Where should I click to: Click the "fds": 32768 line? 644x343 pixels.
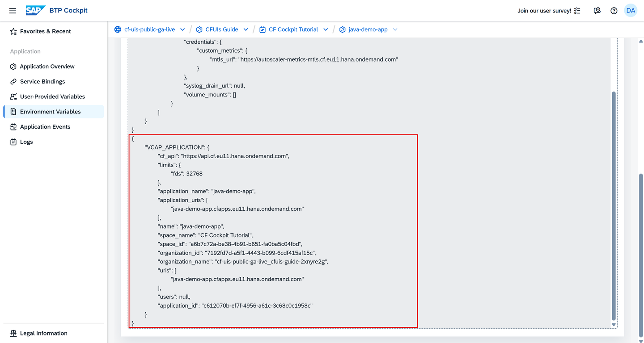[186, 174]
